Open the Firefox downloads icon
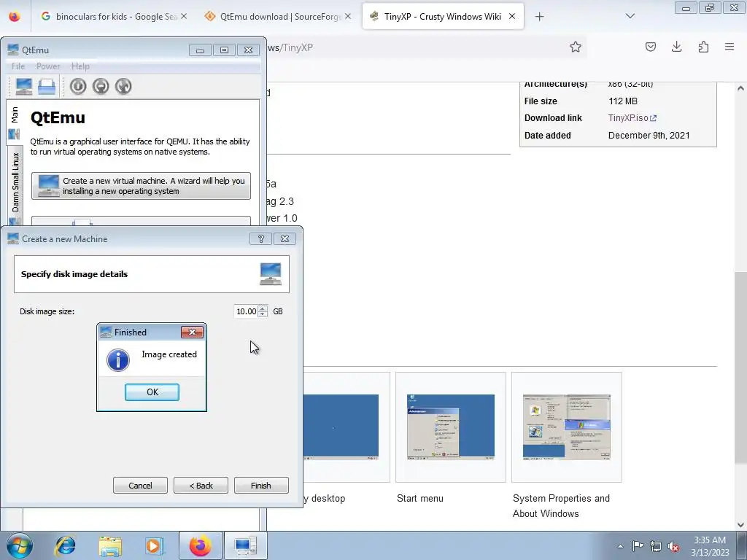 (x=677, y=47)
